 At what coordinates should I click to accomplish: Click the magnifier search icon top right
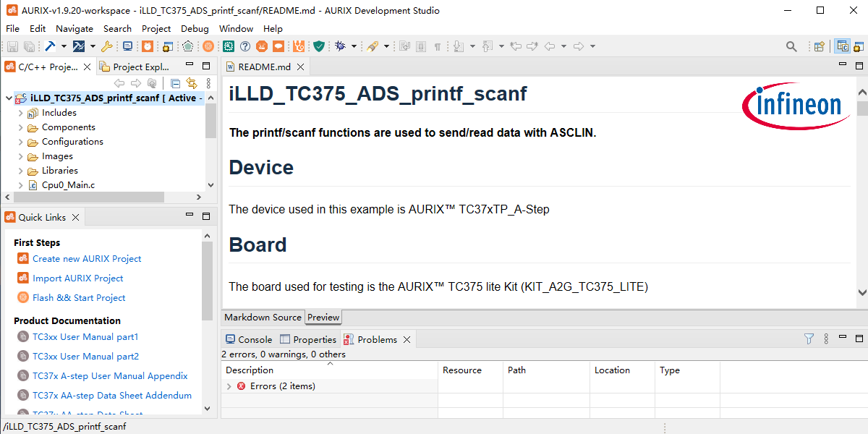pyautogui.click(x=791, y=46)
